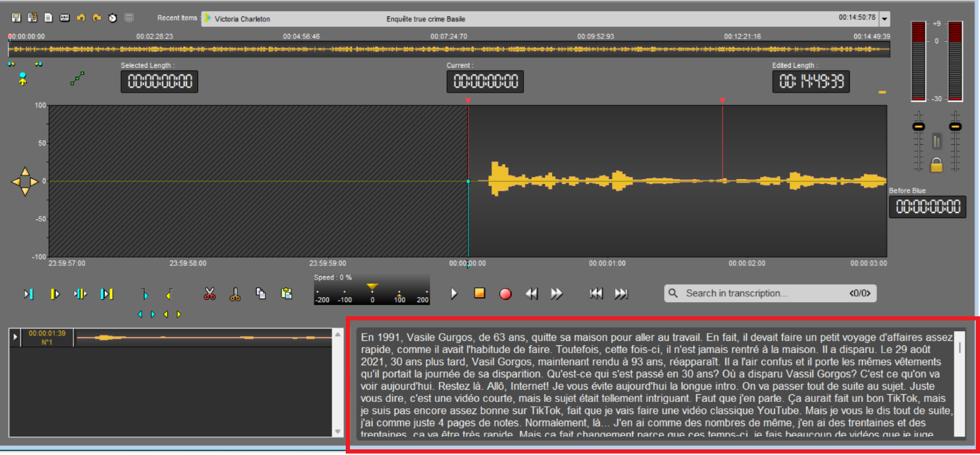This screenshot has width=980, height=455.
Task: Expand the Recent Items dropdown arrow
Action: click(885, 18)
